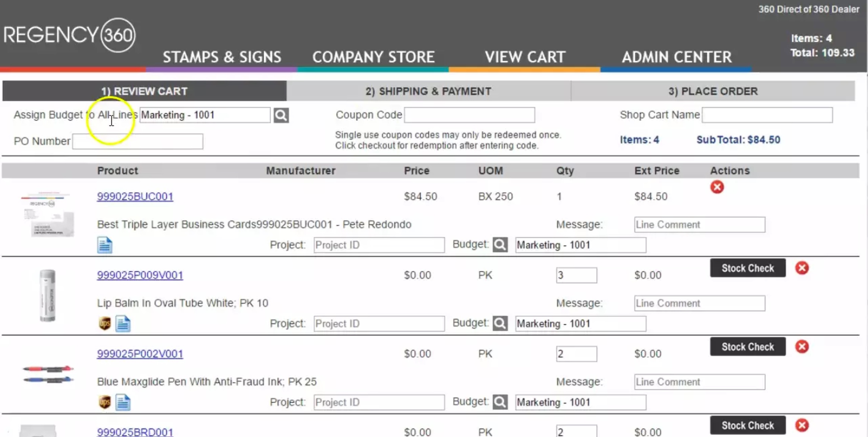Click UPS shipping icon for Blue Maxglide Pen
This screenshot has width=868, height=437.
[105, 402]
